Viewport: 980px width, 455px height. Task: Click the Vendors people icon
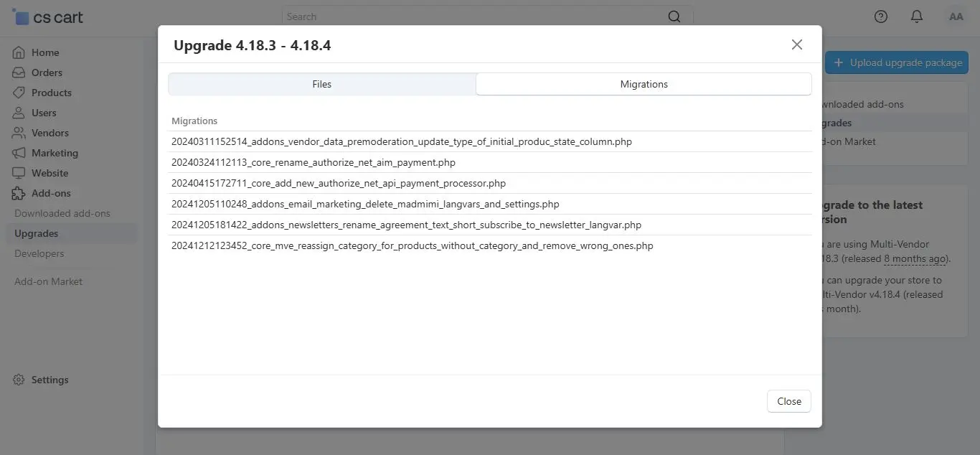pyautogui.click(x=19, y=133)
